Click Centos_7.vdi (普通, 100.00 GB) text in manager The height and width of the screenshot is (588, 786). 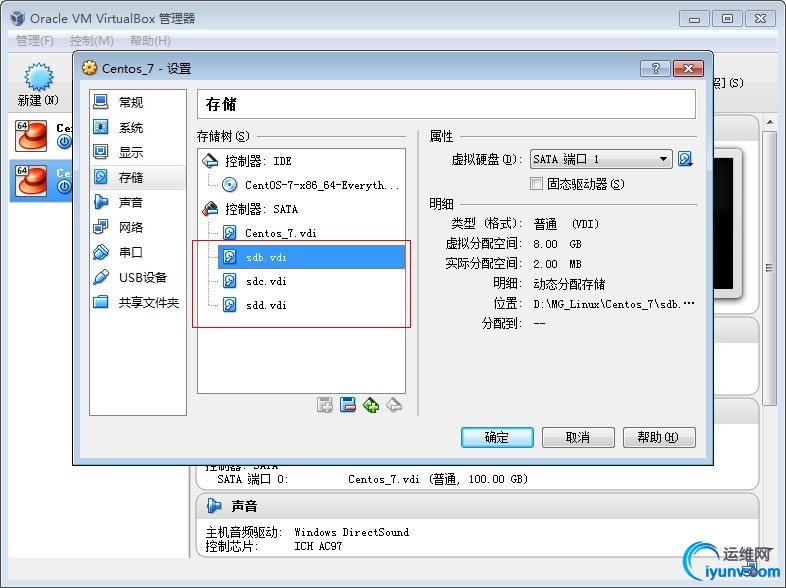pyautogui.click(x=438, y=479)
